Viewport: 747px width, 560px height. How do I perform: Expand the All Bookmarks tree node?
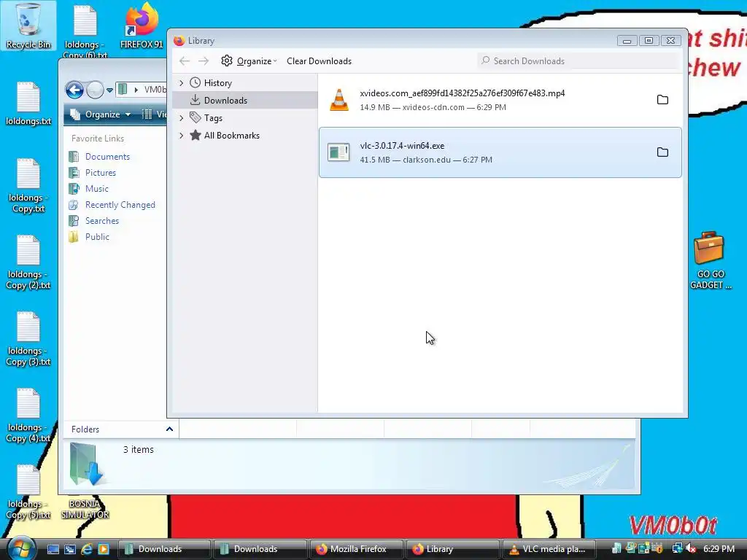pyautogui.click(x=181, y=135)
